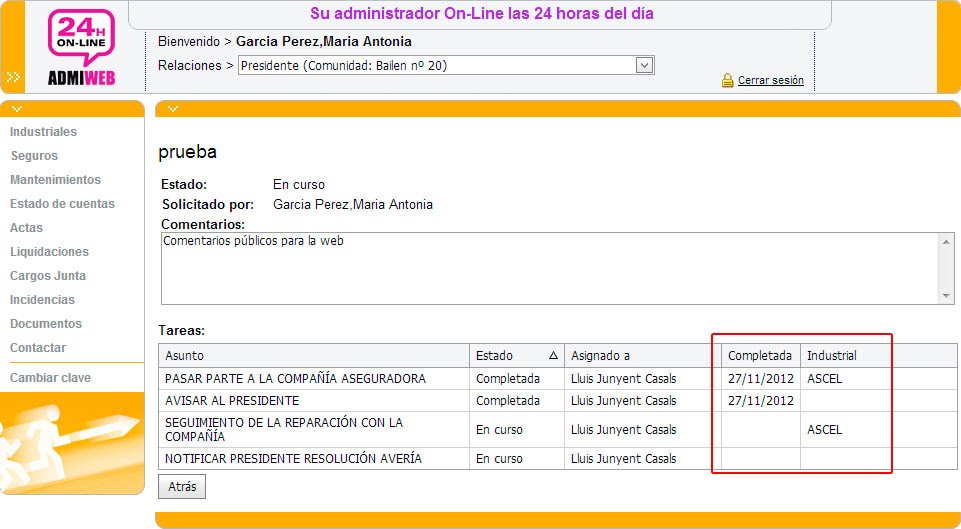Click the Atrás button
This screenshot has width=961, height=529.
tap(182, 487)
